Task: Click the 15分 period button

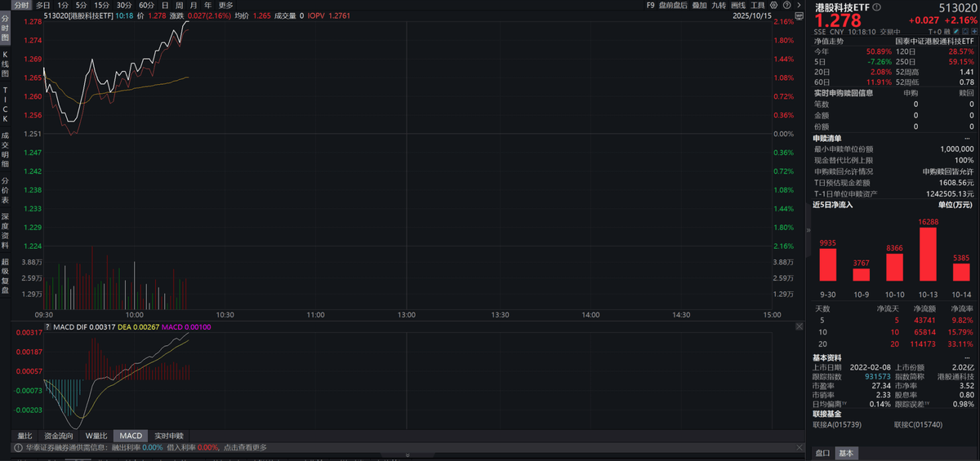Action: [101, 5]
